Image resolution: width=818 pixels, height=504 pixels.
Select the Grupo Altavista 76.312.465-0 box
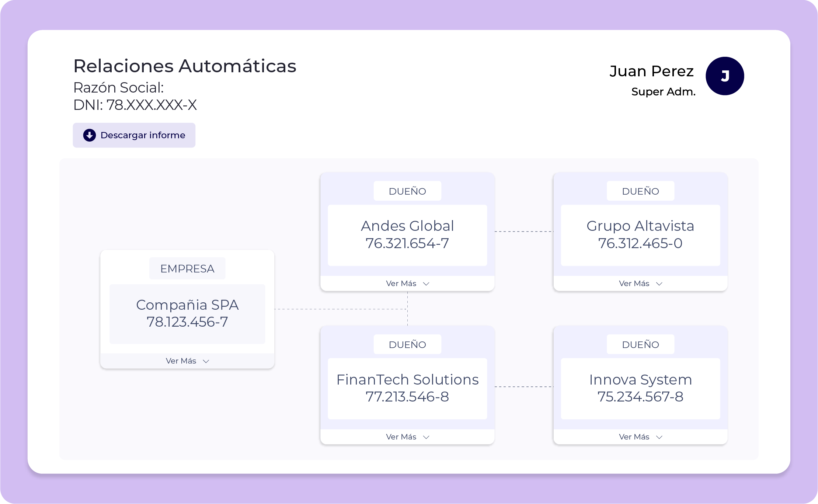(x=640, y=235)
